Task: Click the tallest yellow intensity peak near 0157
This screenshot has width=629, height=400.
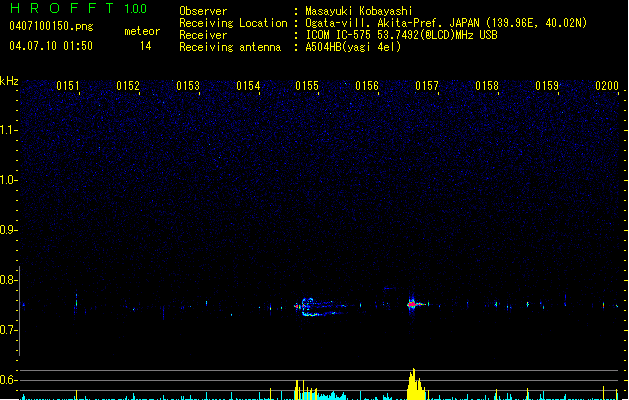Action: click(x=413, y=384)
